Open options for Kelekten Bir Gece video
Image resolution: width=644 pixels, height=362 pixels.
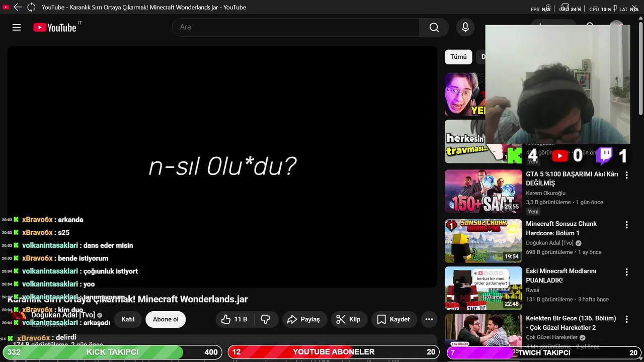pyautogui.click(x=626, y=319)
